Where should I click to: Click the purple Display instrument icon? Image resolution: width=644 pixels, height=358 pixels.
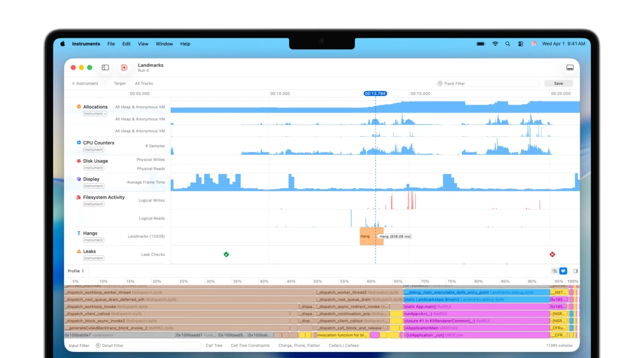tap(79, 179)
